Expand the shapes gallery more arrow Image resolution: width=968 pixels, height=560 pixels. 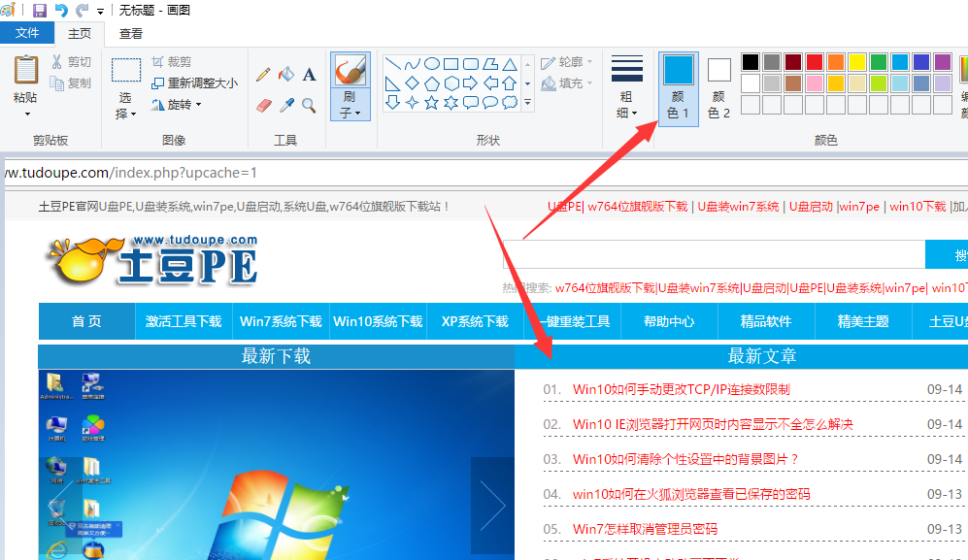click(x=528, y=103)
